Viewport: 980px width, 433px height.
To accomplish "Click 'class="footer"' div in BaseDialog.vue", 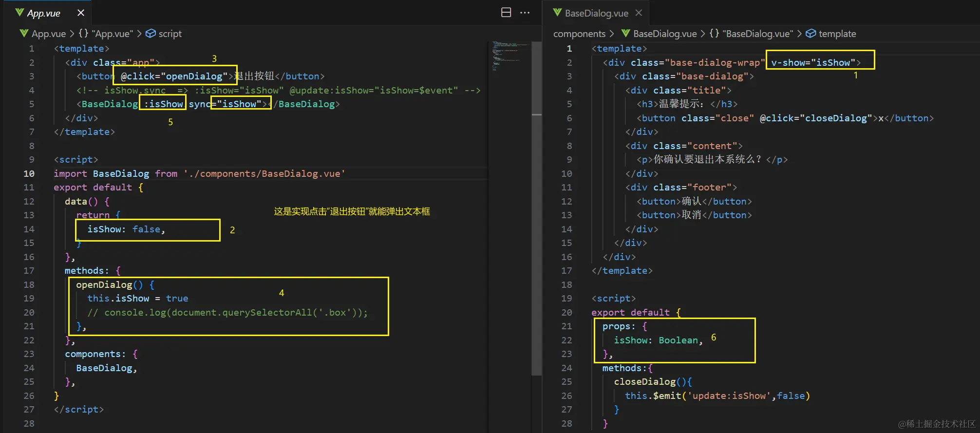I will point(692,188).
